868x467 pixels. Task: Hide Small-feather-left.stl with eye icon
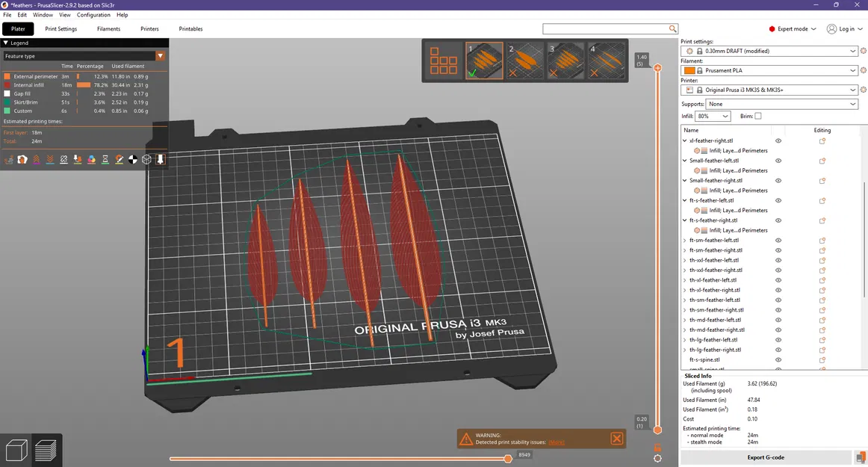pos(778,161)
